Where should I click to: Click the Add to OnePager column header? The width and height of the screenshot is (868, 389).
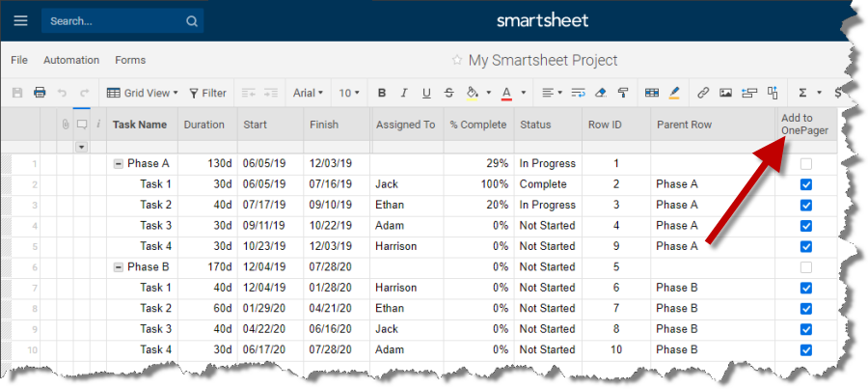click(804, 125)
